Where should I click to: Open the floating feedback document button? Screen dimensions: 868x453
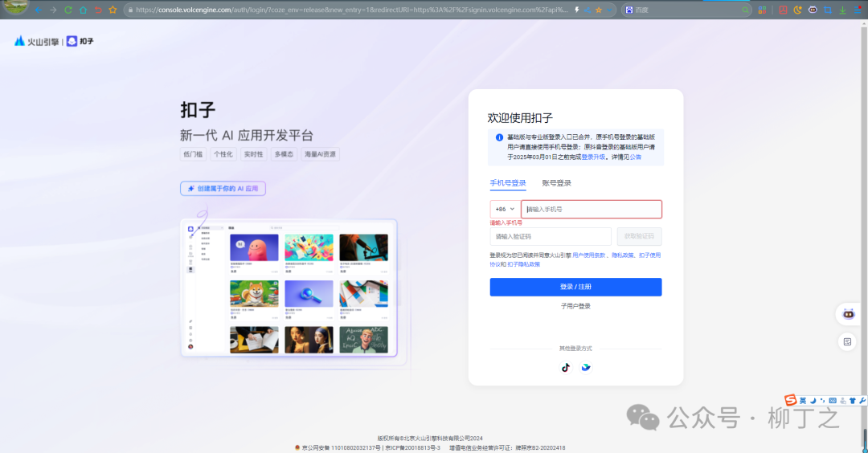click(x=848, y=342)
